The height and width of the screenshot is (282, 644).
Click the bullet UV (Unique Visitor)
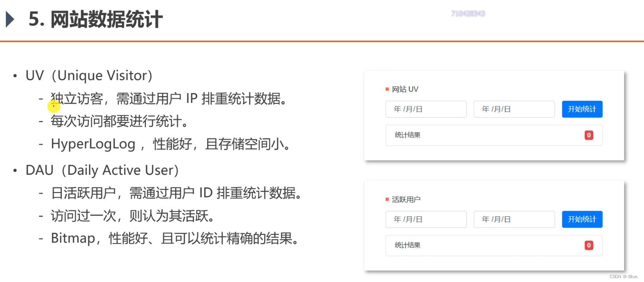click(x=89, y=75)
